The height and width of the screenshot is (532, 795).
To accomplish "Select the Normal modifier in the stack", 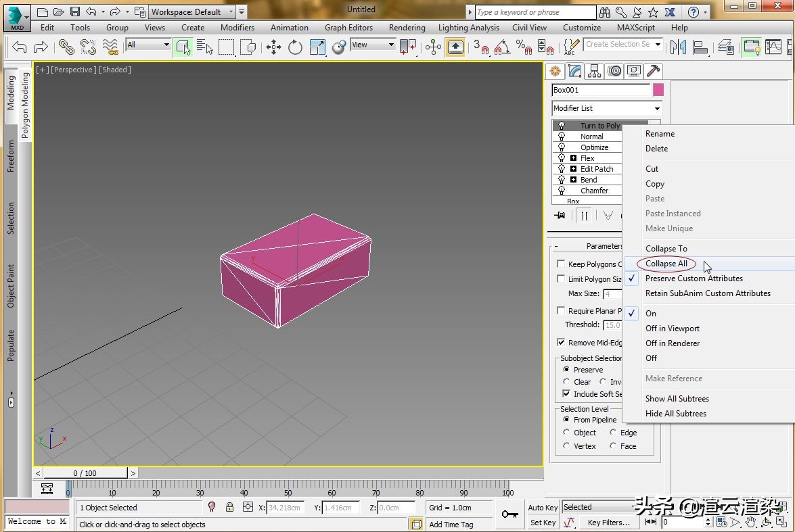I will click(595, 136).
